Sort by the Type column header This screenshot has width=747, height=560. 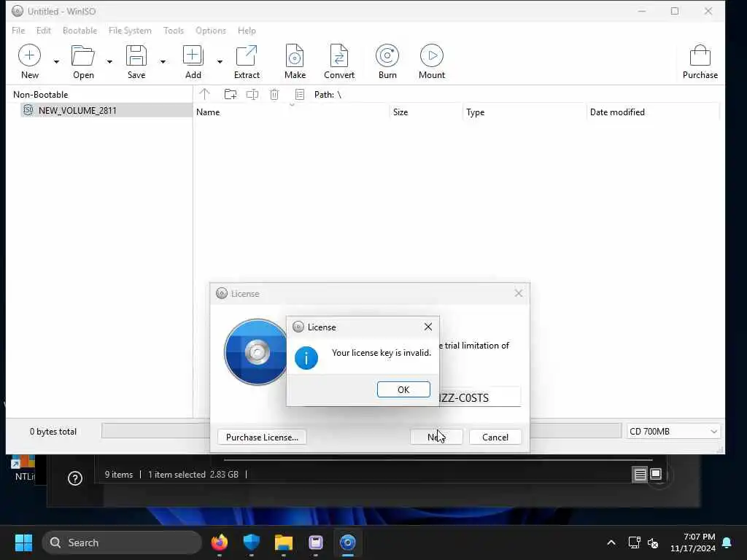point(525,112)
